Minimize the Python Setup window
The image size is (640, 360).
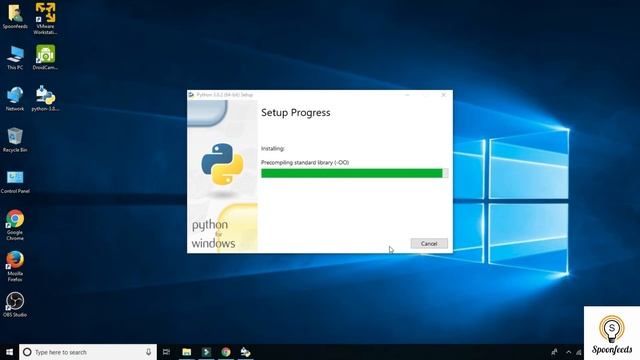[407, 95]
